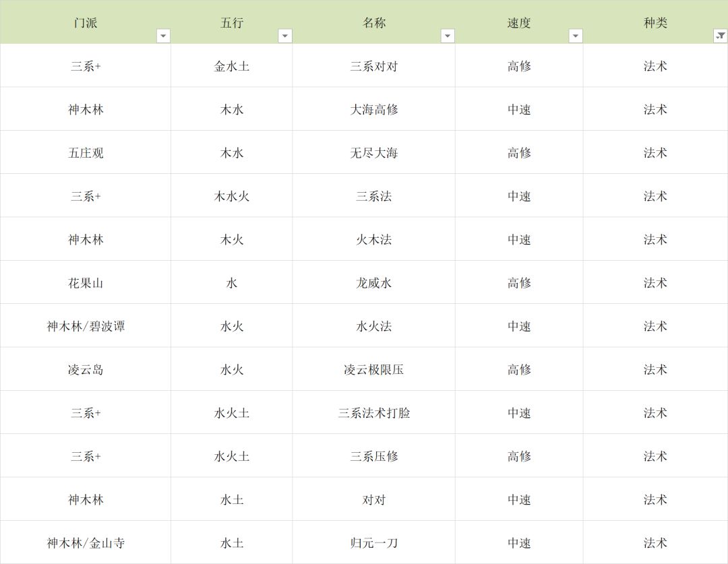Click the 花果山 cell
Image resolution: width=728 pixels, height=564 pixels.
click(x=86, y=283)
